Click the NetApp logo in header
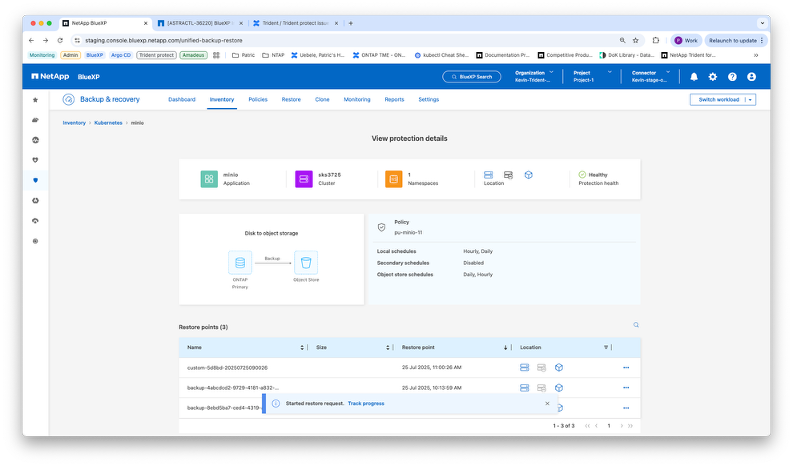The height and width of the screenshot is (466, 793). (x=50, y=76)
